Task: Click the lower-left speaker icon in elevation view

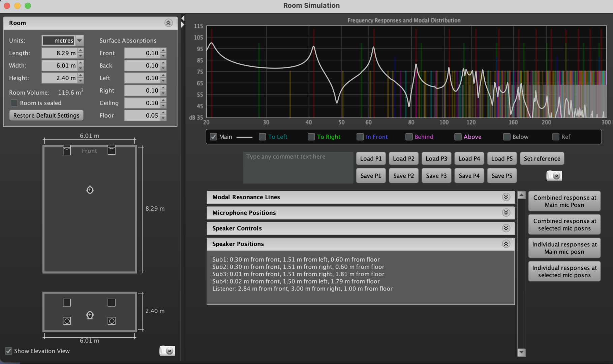Action: (67, 321)
